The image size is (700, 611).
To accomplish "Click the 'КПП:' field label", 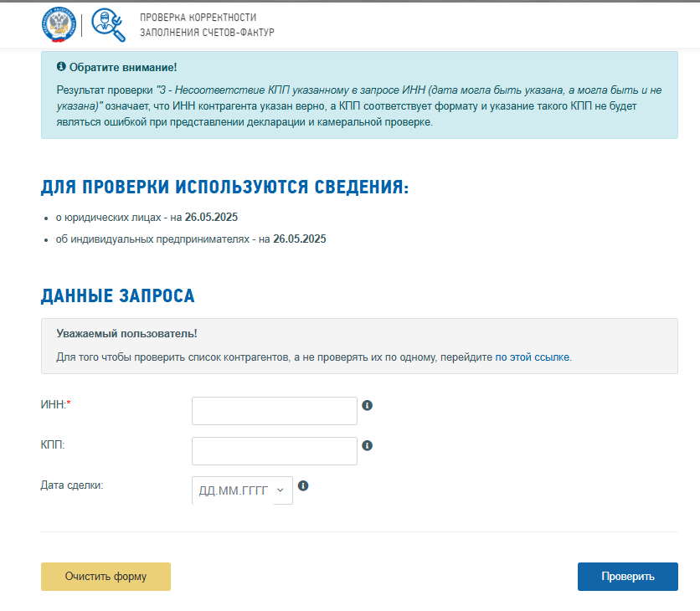I will tap(53, 445).
